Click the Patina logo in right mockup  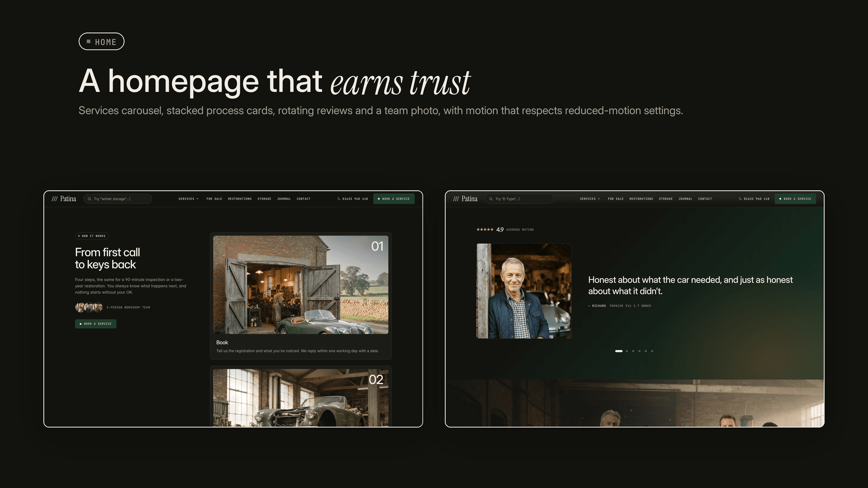coord(465,199)
